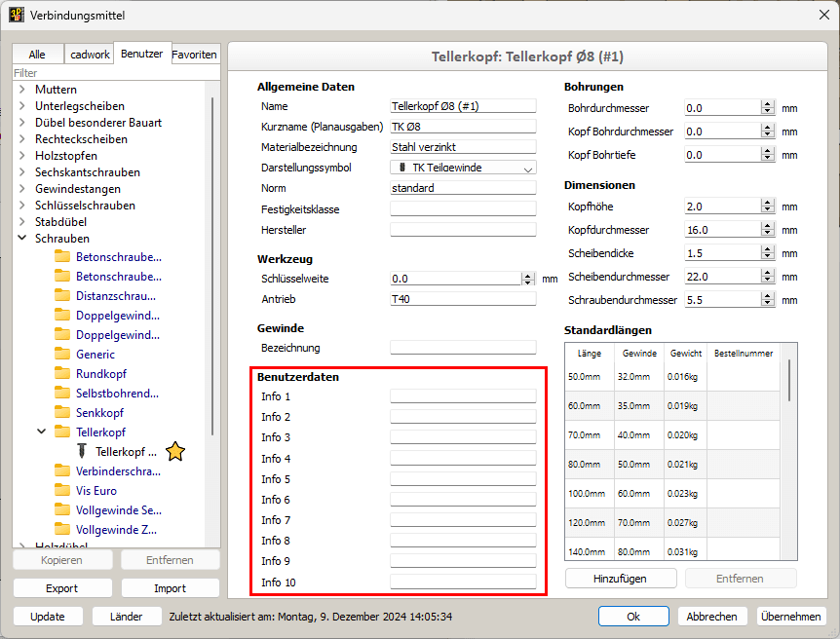
Task: Increase the Kopfhöhe value with up arrow
Action: click(x=768, y=203)
